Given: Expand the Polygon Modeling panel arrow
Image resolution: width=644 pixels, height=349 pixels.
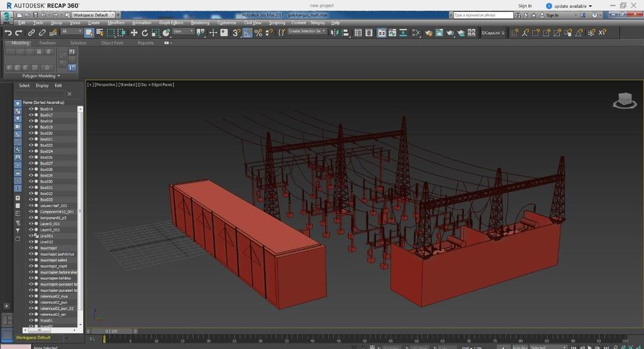Looking at the screenshot, I should point(58,76).
